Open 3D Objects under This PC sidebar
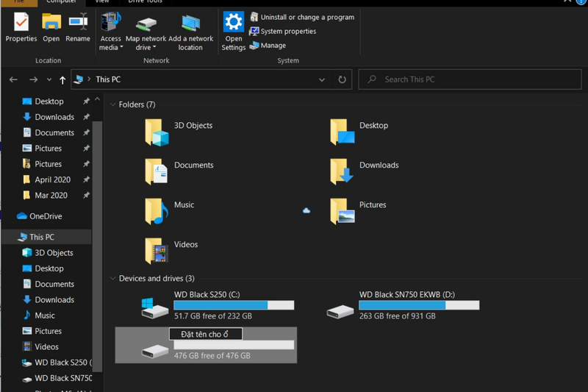This screenshot has height=392, width=588. point(54,253)
